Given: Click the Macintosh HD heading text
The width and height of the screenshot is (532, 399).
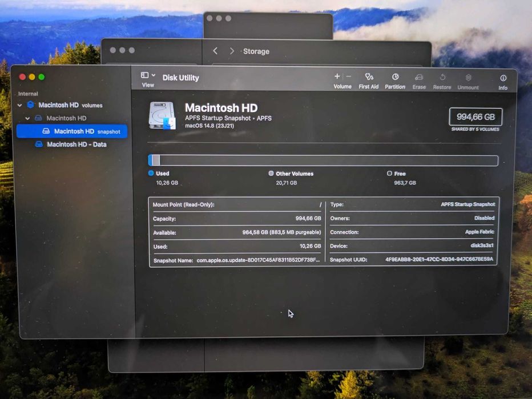Looking at the screenshot, I should [221, 108].
